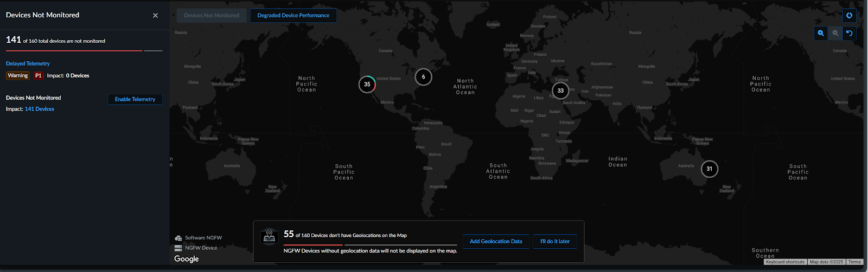Reset the map view with undo arrow

point(850,33)
